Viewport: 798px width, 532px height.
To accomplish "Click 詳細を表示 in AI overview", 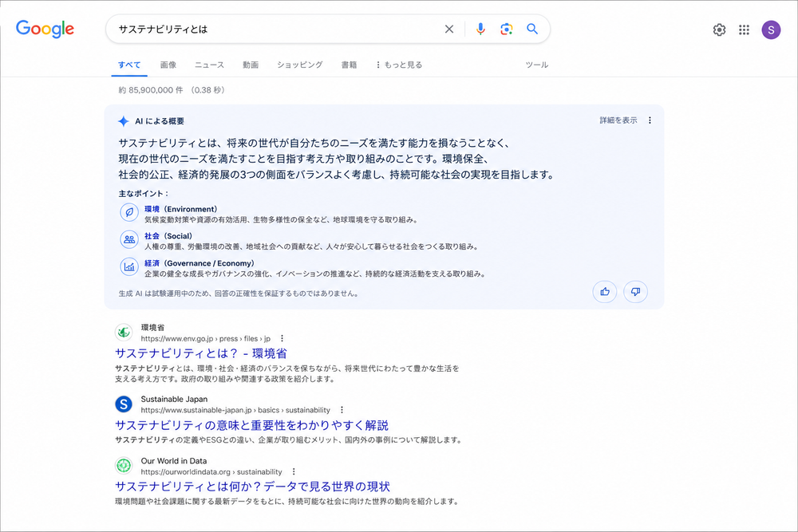I will pyautogui.click(x=618, y=120).
